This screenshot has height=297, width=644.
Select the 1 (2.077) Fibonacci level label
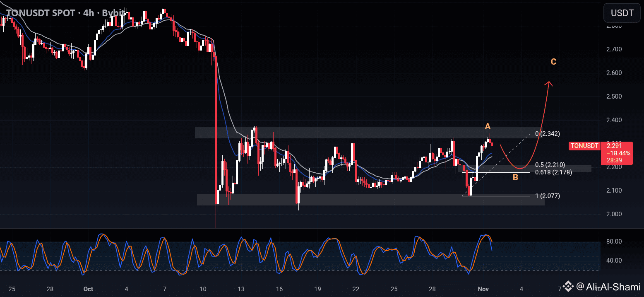548,196
